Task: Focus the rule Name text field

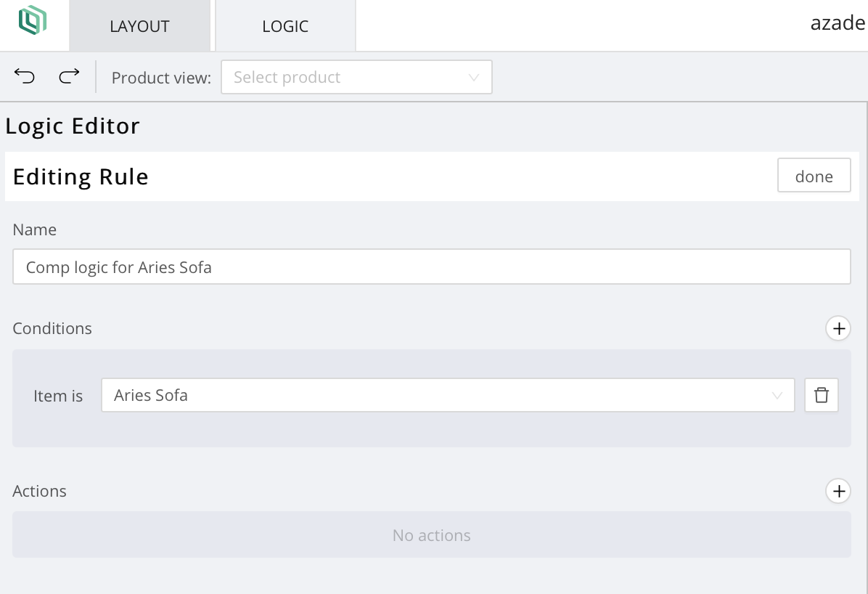Action: [431, 267]
